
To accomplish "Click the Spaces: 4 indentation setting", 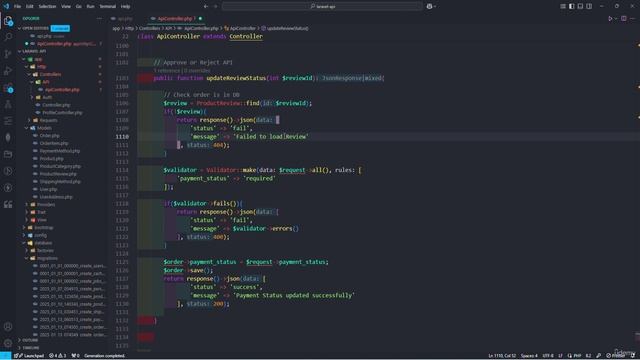I will click(529, 356).
